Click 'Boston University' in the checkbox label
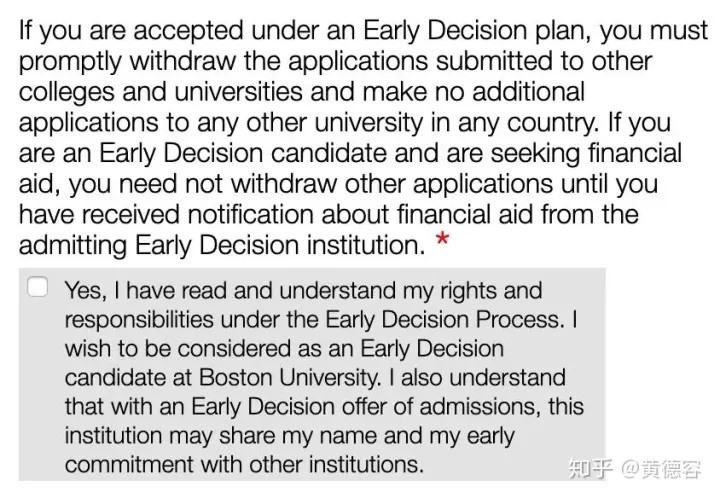 click(290, 378)
